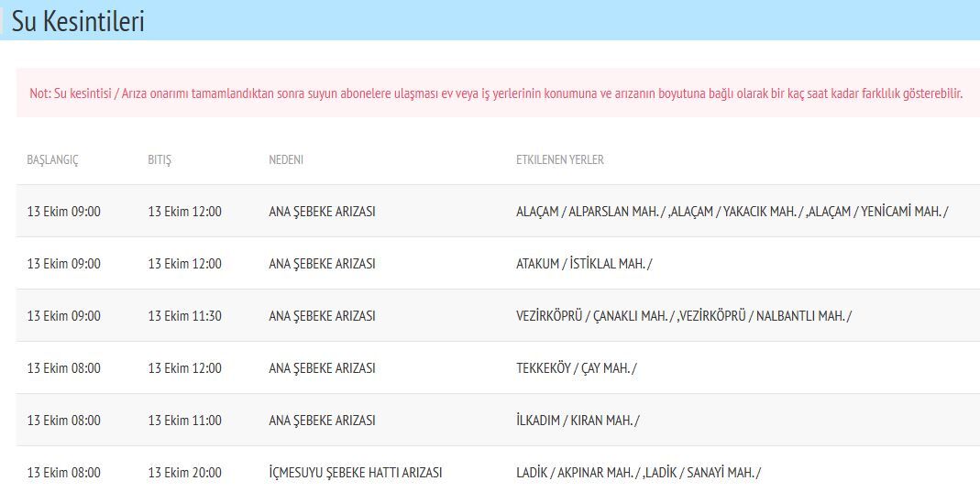The height and width of the screenshot is (503, 980).
Task: Click "İÇMESUYU ŞEBEKE HATTI ARIZASI" reason
Action: 355,473
